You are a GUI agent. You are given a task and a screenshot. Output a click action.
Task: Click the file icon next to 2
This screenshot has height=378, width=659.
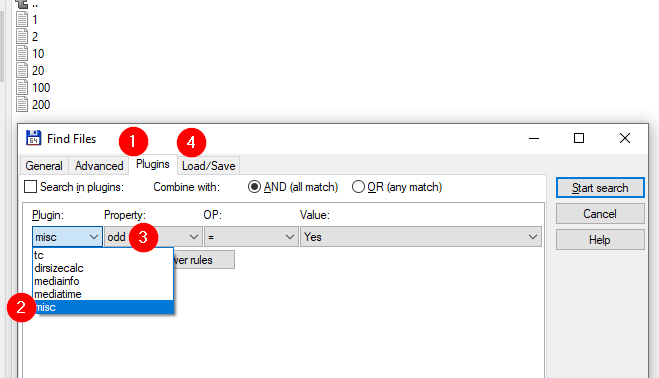[22, 36]
